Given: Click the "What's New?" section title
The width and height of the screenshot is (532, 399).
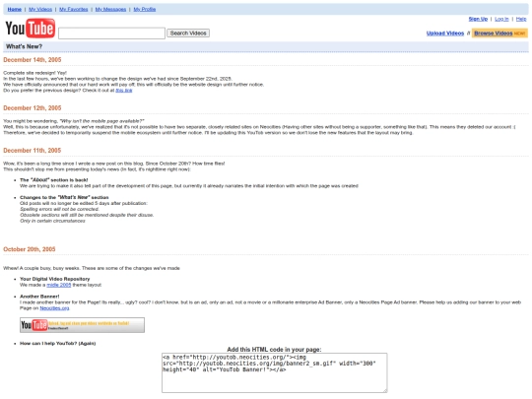Looking at the screenshot, I should [x=24, y=46].
